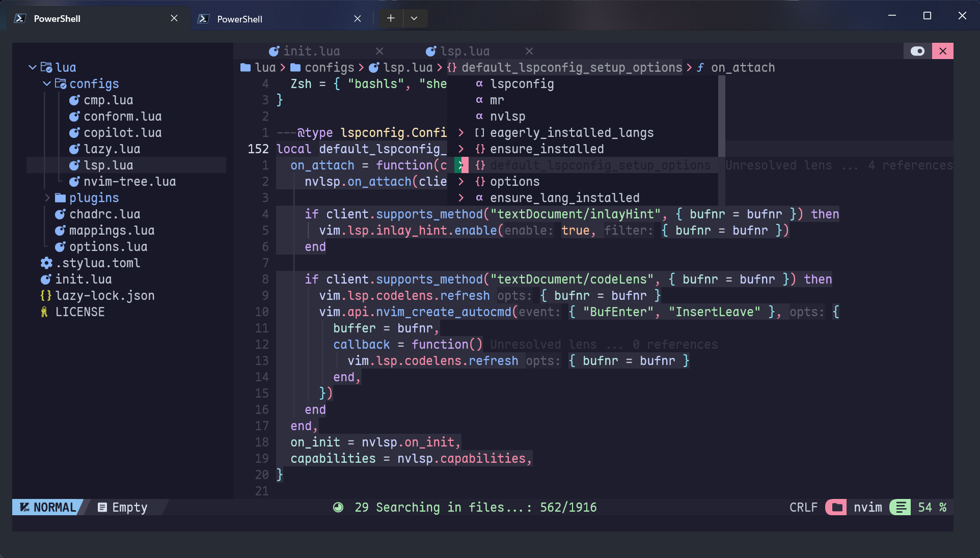Click the new tab plus button
Viewport: 980px width, 558px height.
(390, 18)
